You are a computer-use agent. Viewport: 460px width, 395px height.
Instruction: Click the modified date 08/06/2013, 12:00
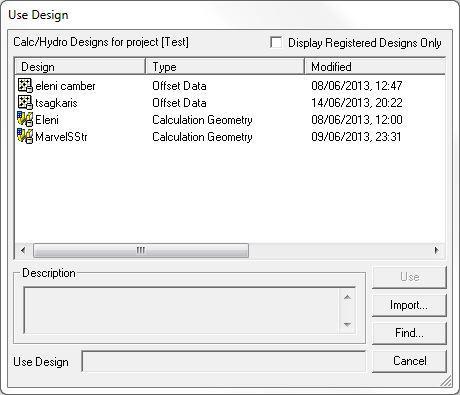click(x=357, y=120)
